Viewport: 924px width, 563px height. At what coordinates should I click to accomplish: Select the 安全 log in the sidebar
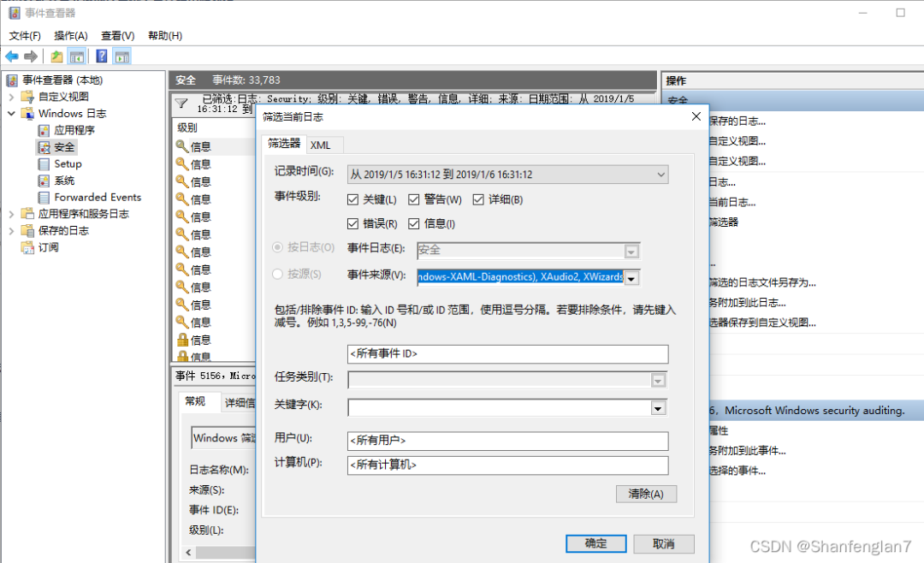pos(63,146)
